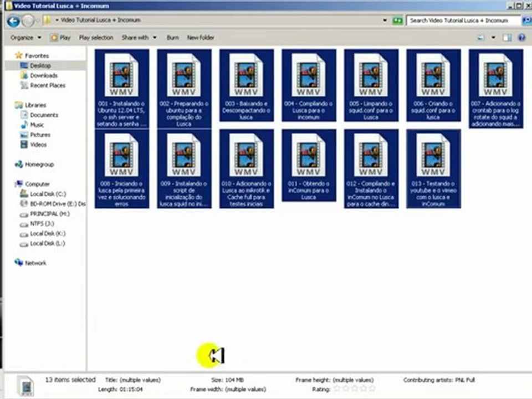Open the view options dropdown arrow
This screenshot has width=532, height=399.
[x=493, y=37]
